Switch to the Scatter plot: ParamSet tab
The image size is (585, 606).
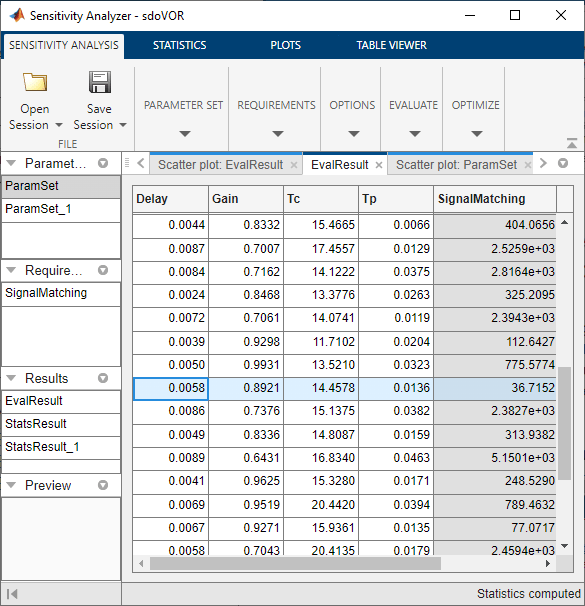click(456, 165)
